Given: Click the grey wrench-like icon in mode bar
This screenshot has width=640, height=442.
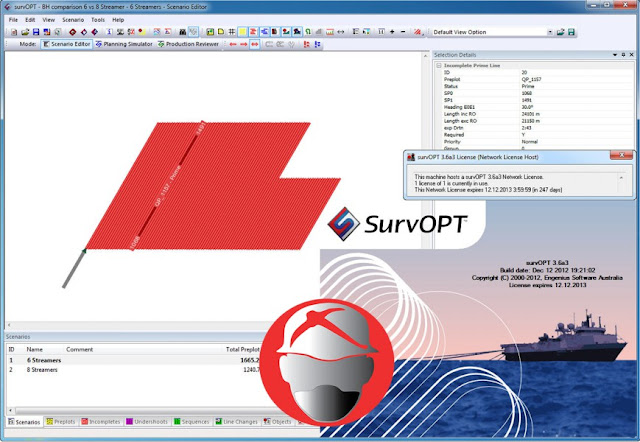Looking at the screenshot, I should [x=291, y=44].
